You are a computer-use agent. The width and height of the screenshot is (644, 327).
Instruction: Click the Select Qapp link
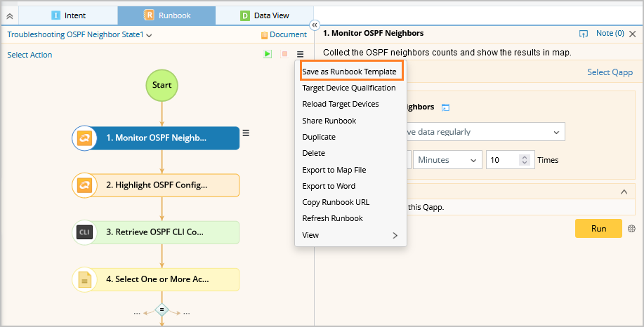coord(610,72)
